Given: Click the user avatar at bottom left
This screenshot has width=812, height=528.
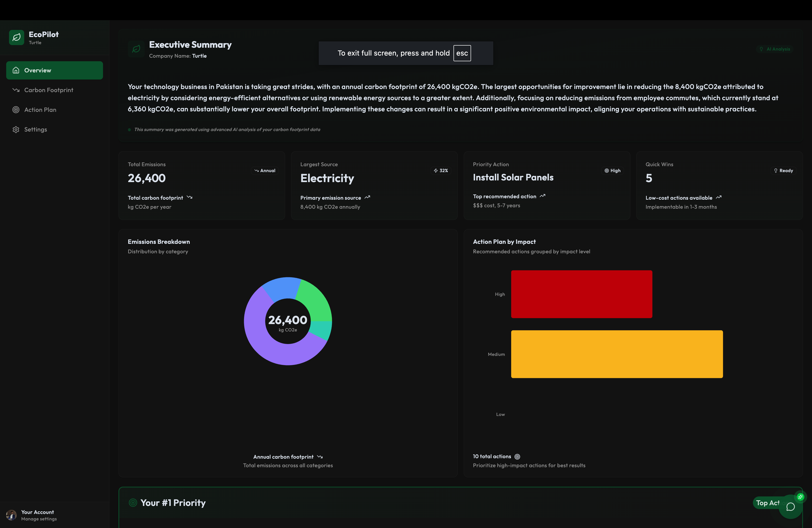Looking at the screenshot, I should (11, 515).
